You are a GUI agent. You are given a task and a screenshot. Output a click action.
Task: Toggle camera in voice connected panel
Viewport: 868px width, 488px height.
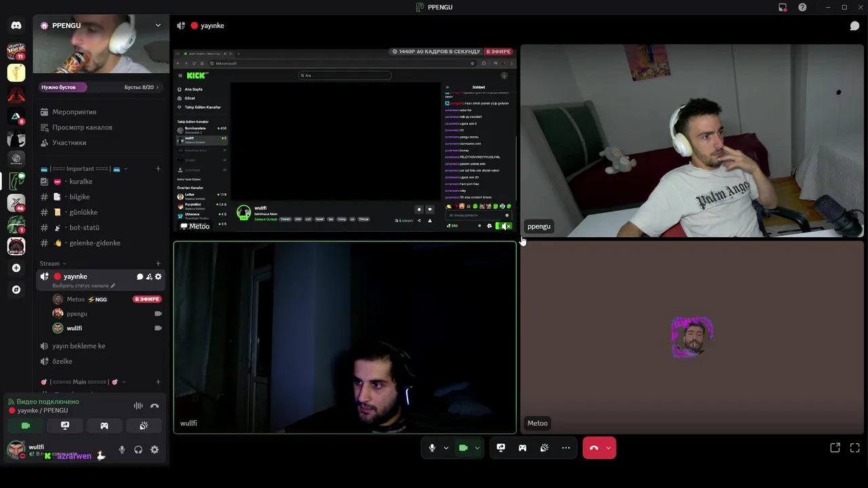26,426
